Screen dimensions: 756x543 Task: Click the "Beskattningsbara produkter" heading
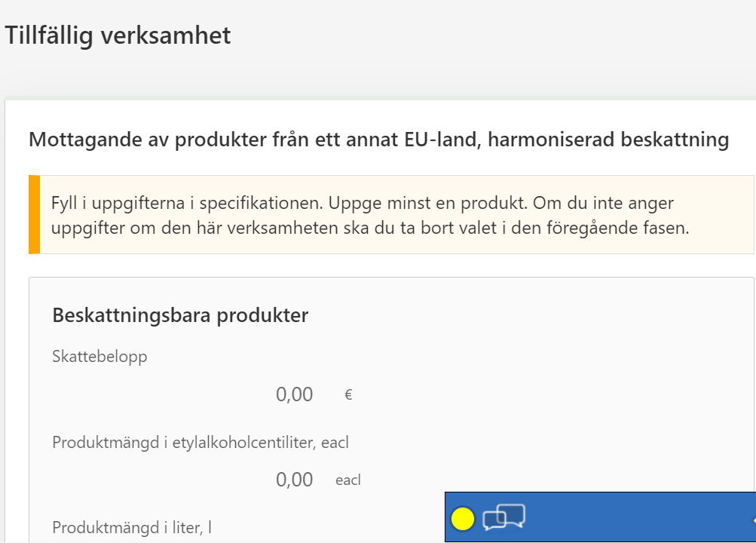pos(180,315)
